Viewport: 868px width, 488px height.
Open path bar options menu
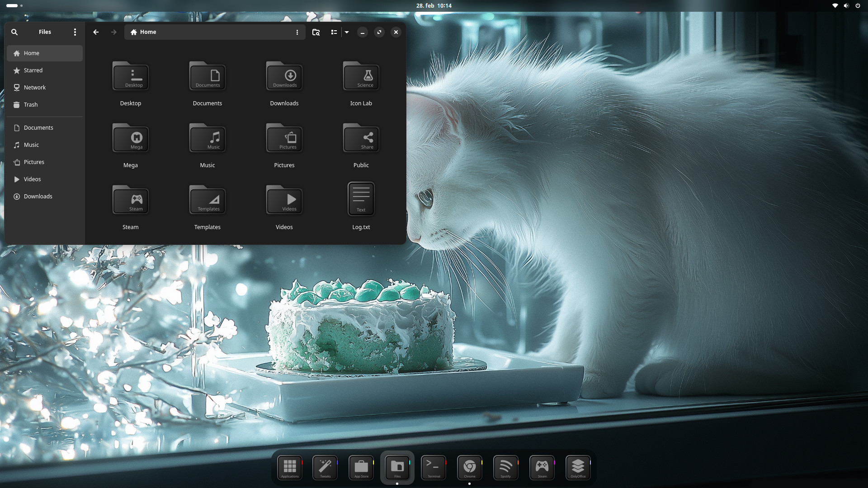pos(297,32)
